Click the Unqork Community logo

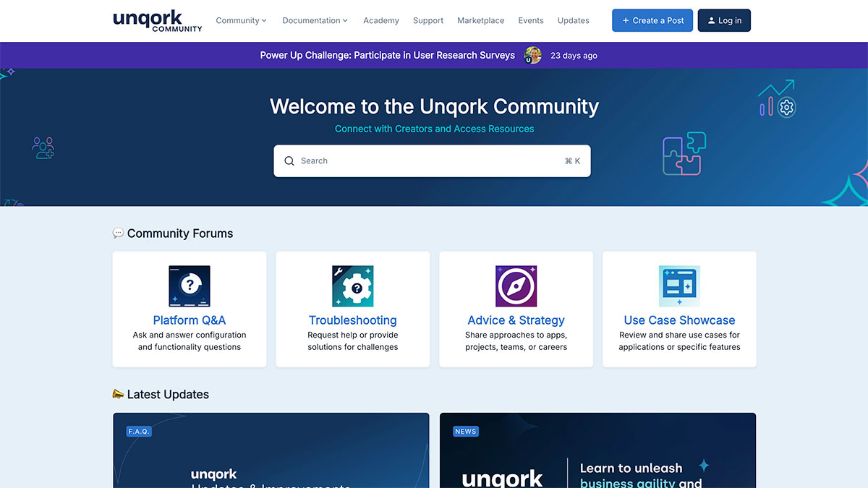(156, 20)
